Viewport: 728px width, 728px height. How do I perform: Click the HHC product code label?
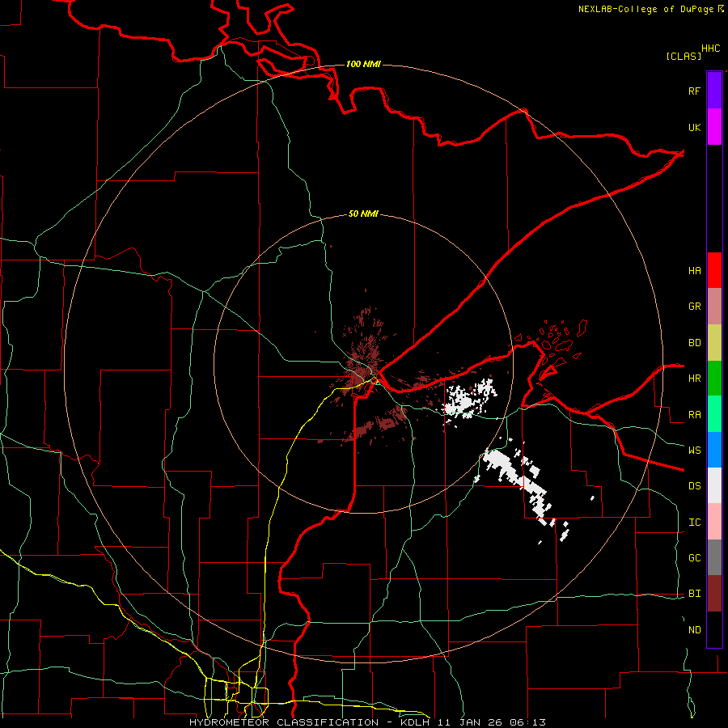[x=711, y=49]
